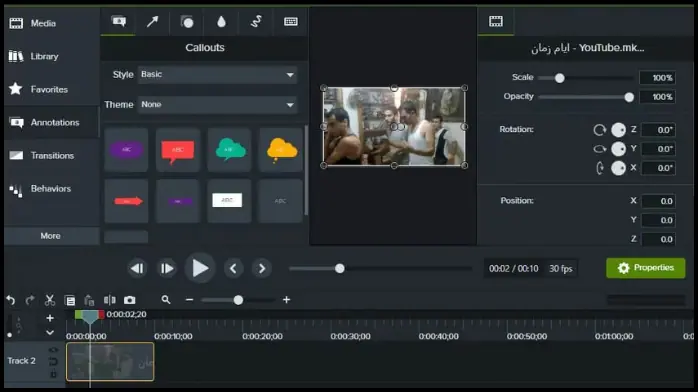Copy the selected clip
The height and width of the screenshot is (392, 698).
[x=70, y=301]
